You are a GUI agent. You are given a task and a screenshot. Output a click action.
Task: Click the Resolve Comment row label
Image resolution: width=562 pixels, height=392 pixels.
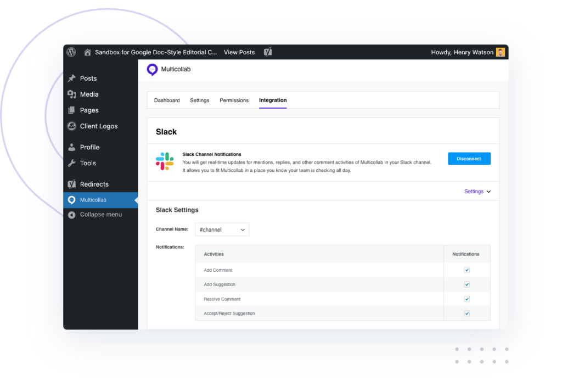(222, 299)
